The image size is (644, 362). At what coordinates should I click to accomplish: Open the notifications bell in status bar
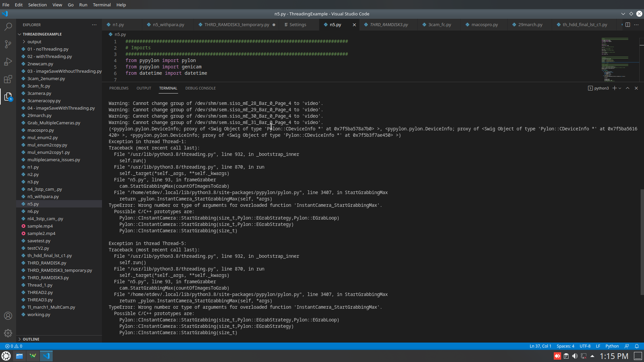637,346
